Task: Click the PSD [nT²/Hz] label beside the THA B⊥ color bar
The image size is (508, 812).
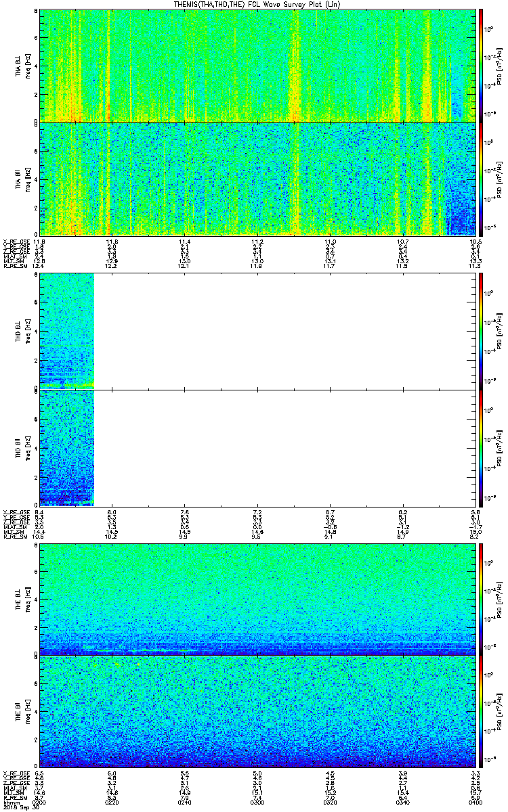Action: tap(499, 65)
